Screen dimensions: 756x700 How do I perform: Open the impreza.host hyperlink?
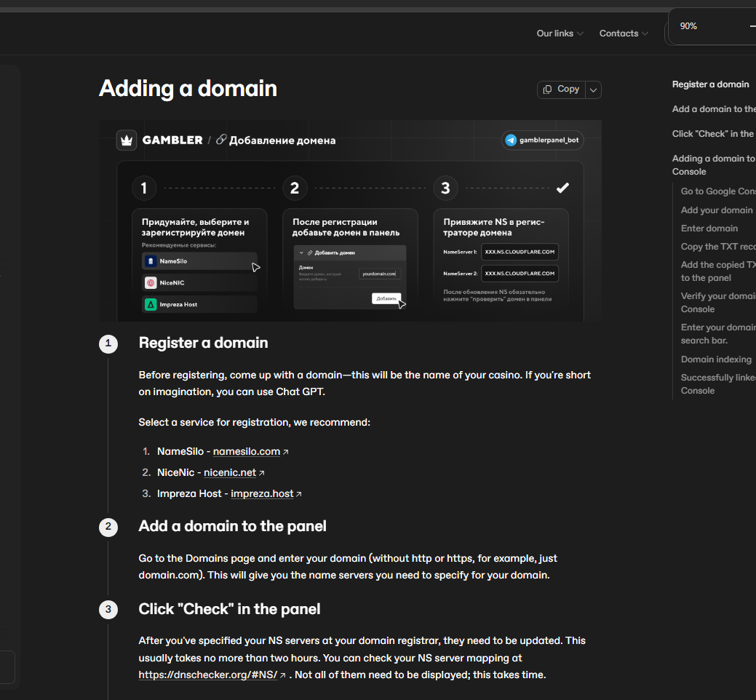coord(263,493)
